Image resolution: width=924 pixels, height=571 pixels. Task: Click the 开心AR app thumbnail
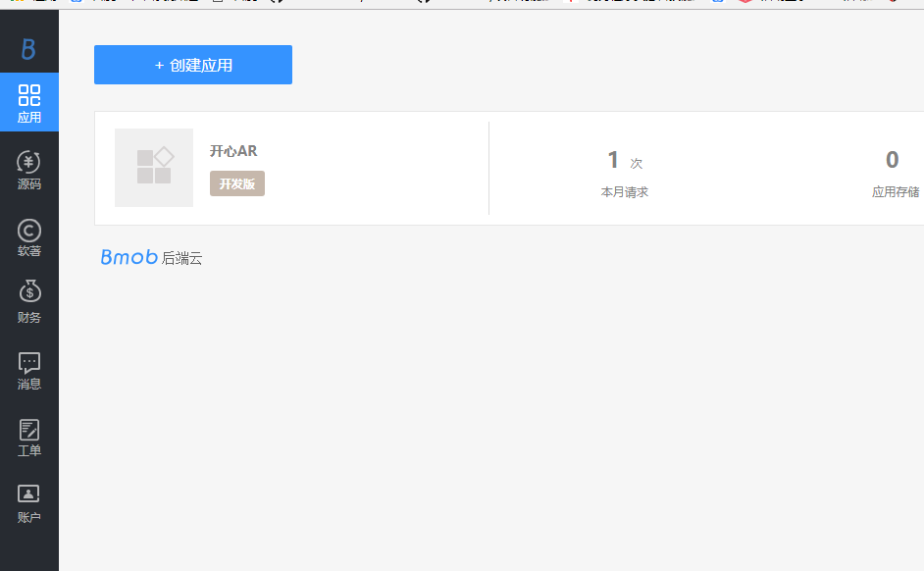[x=154, y=167]
